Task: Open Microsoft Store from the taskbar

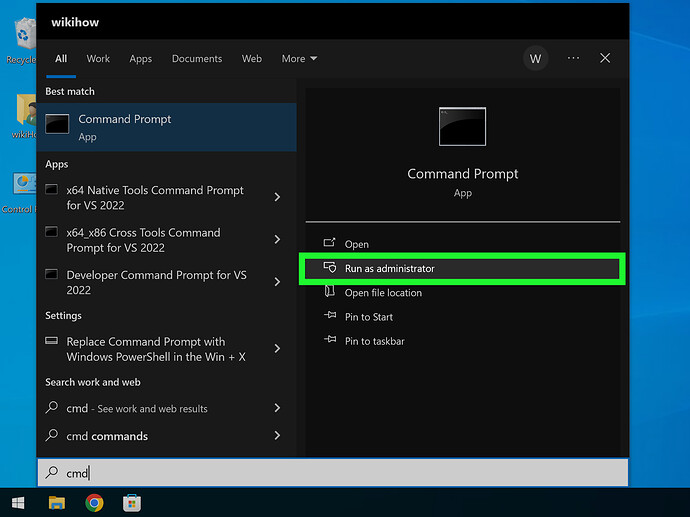Action: (131, 502)
